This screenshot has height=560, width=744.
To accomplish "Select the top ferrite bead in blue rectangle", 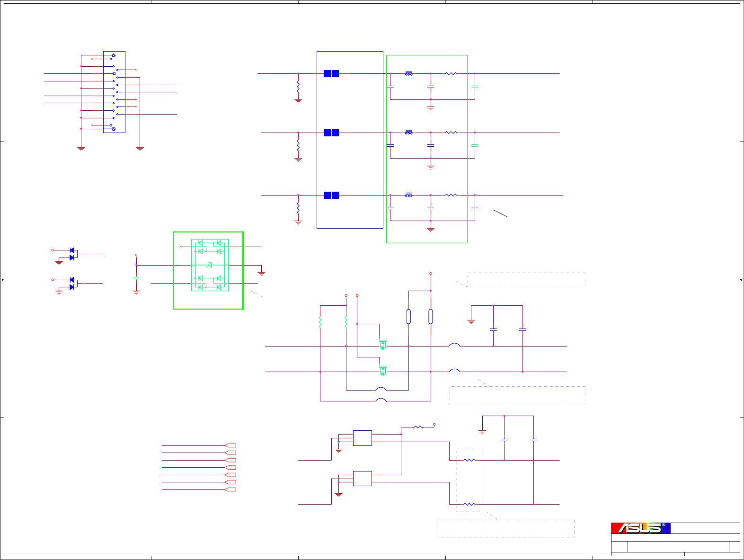I will pos(331,73).
